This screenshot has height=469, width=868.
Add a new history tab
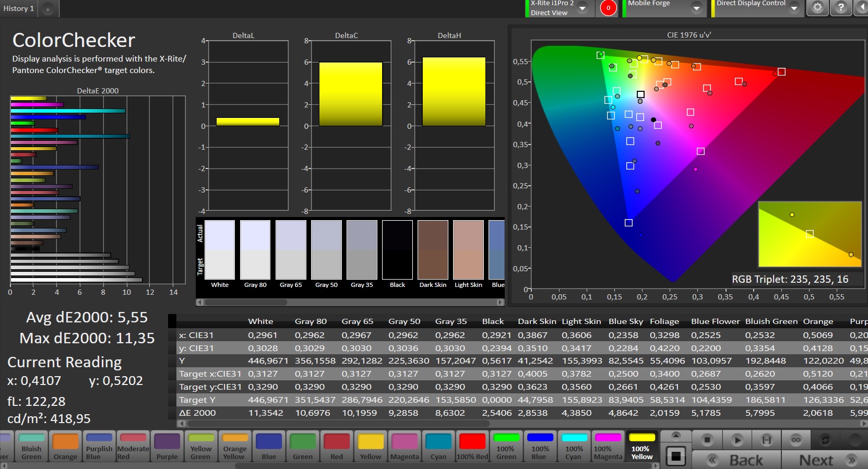click(x=47, y=9)
